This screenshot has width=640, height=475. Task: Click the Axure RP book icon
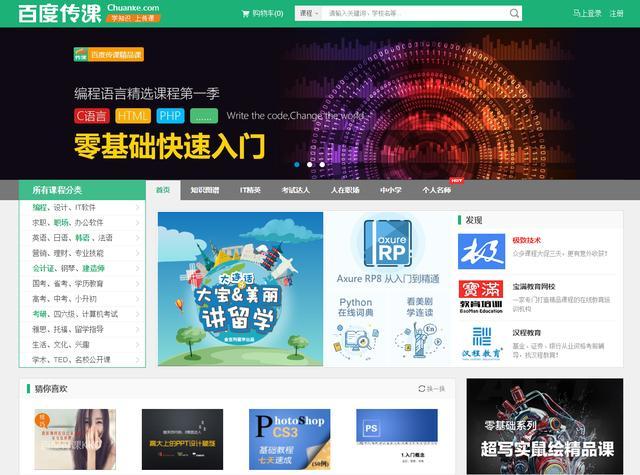point(387,243)
